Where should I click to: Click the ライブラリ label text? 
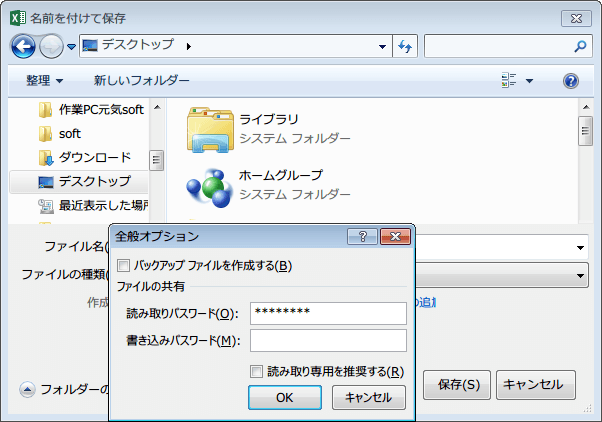(269, 119)
